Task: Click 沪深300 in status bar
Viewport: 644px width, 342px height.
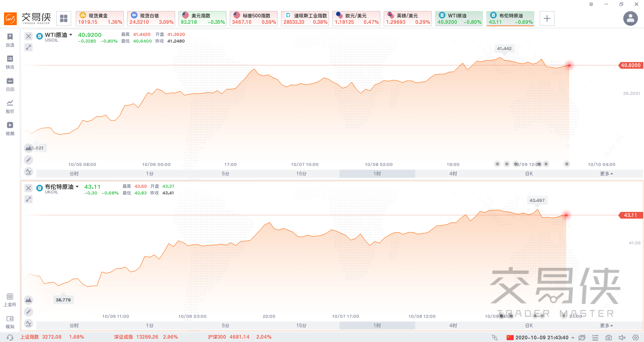Action: click(x=239, y=337)
